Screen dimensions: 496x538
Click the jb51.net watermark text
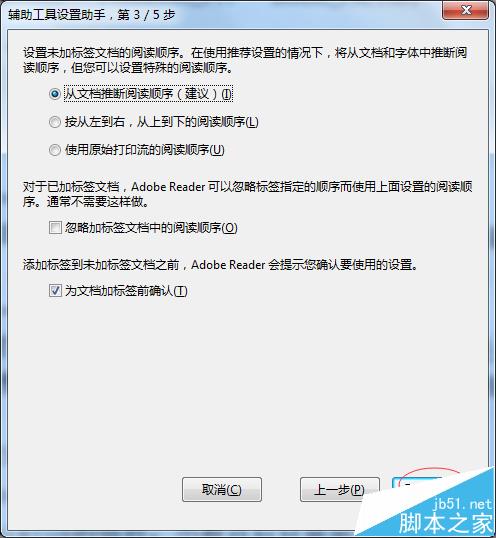(462, 504)
